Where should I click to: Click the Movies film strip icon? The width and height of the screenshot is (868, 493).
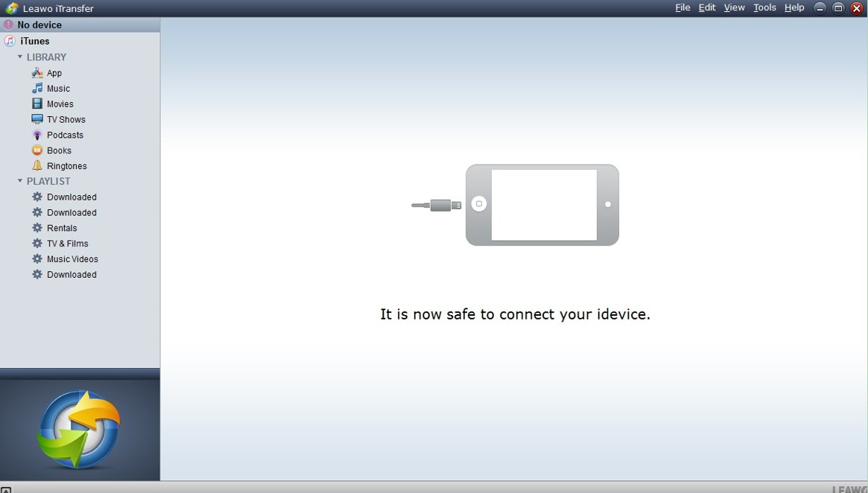pos(37,104)
